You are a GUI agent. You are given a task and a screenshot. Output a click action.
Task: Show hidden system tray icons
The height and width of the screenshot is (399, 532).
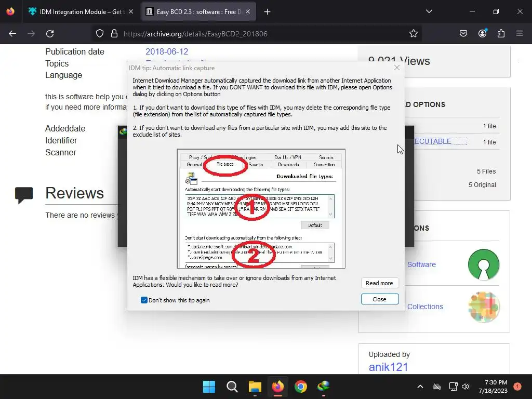coord(420,387)
